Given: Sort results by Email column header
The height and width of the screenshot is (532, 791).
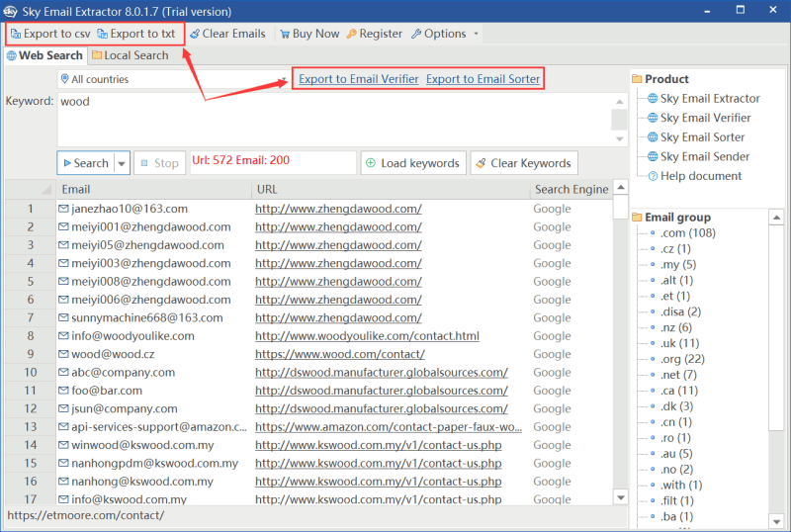Looking at the screenshot, I should [x=154, y=189].
